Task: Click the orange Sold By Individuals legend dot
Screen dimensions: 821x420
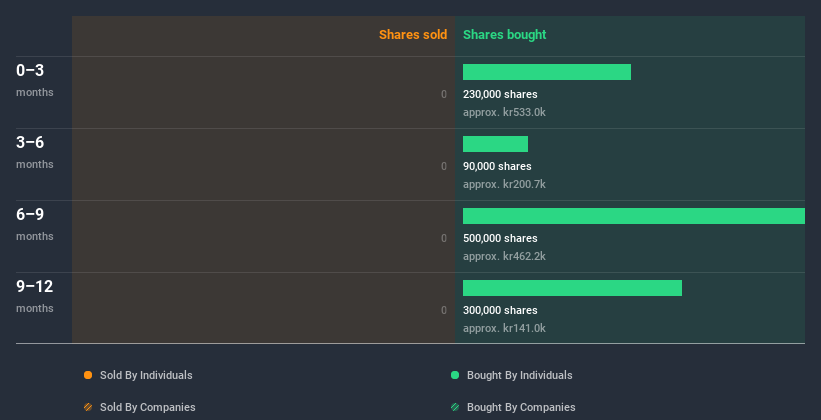Action: pos(88,375)
